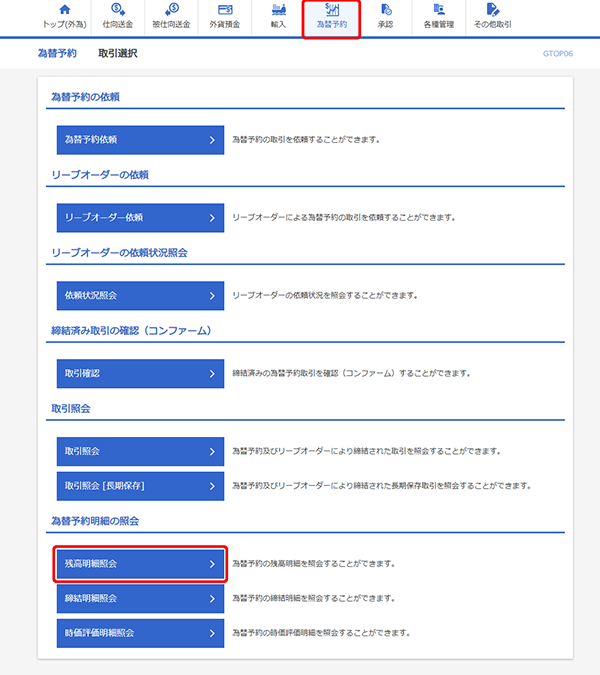Click chevron arrow on 取引確認 button

[212, 374]
